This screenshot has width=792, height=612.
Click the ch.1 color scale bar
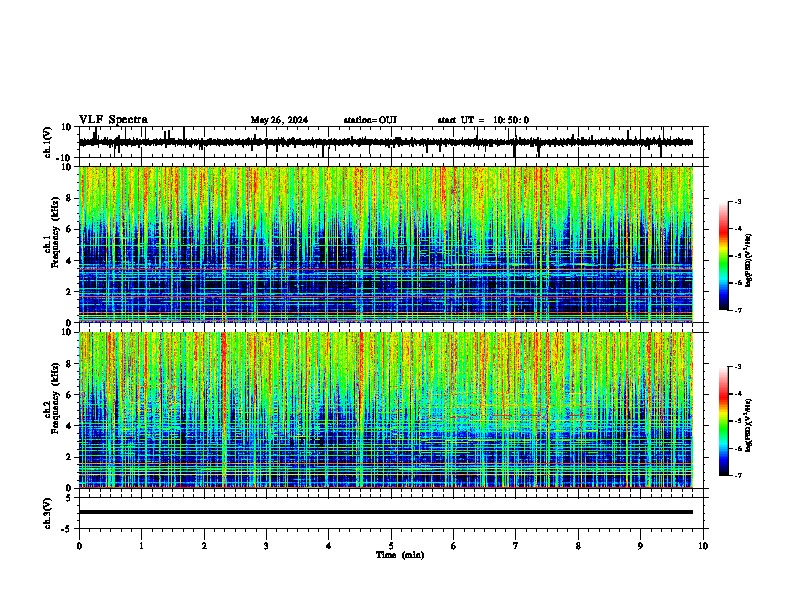click(x=724, y=256)
